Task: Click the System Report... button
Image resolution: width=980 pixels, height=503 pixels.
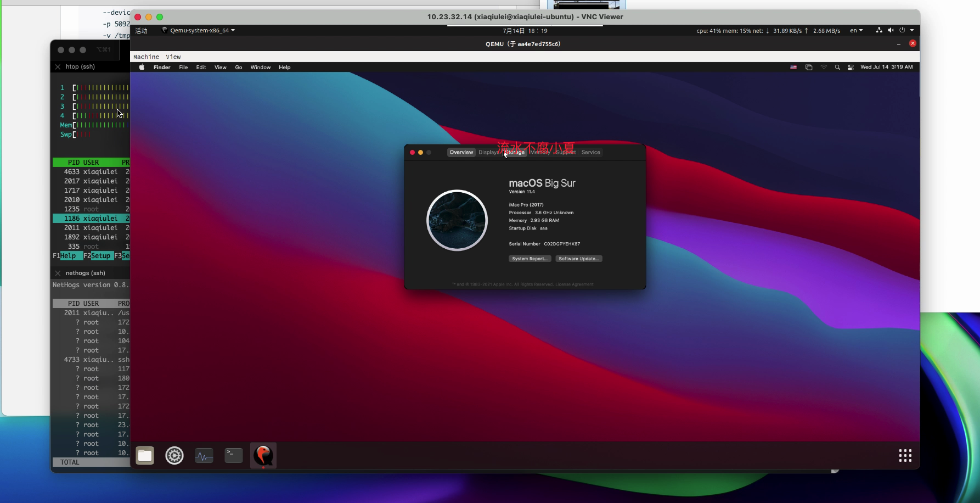Action: (530, 259)
